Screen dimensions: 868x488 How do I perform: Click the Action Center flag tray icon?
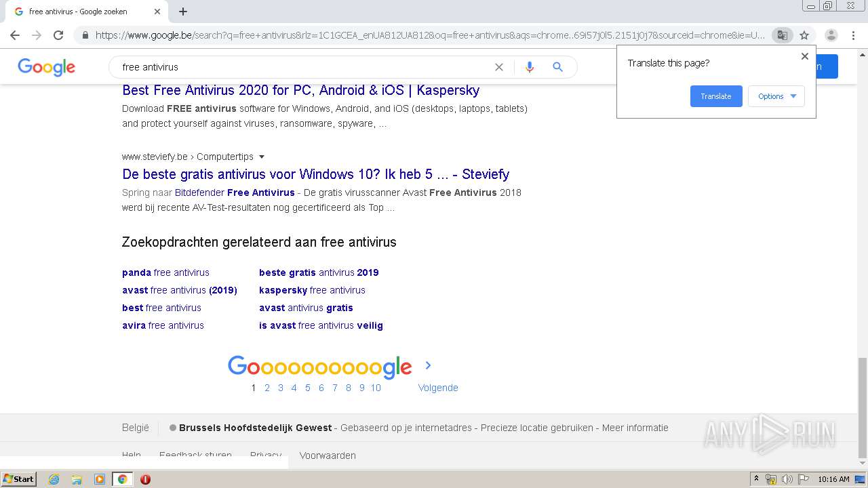[x=802, y=479]
